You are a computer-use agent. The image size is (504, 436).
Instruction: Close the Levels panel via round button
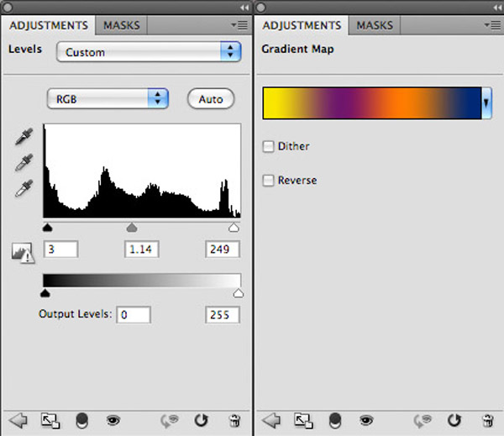coord(8,8)
